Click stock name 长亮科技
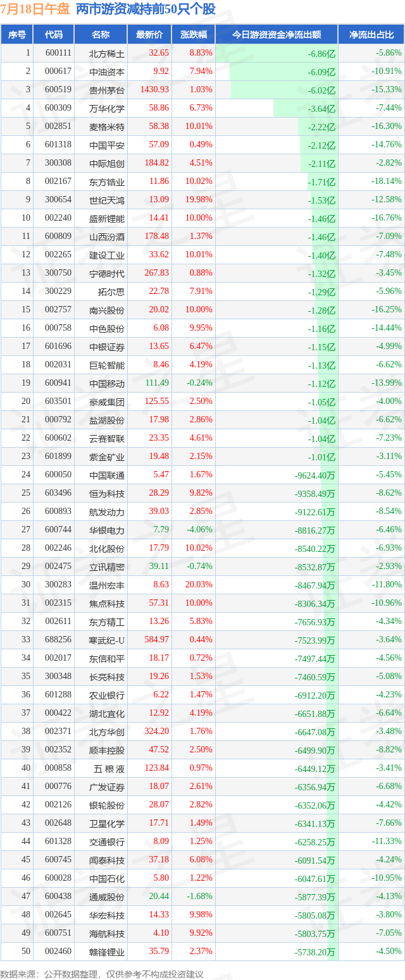 (107, 677)
